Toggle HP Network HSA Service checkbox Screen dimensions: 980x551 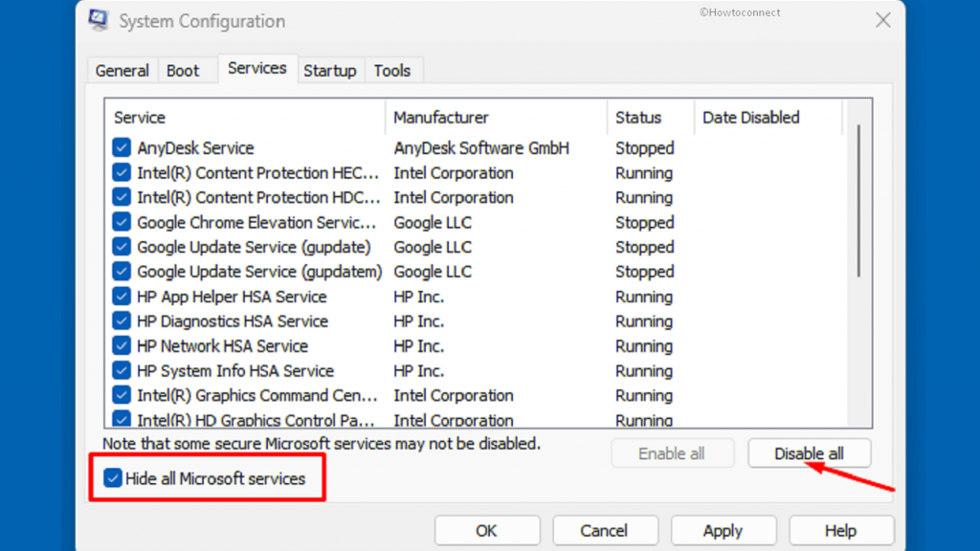(x=122, y=346)
